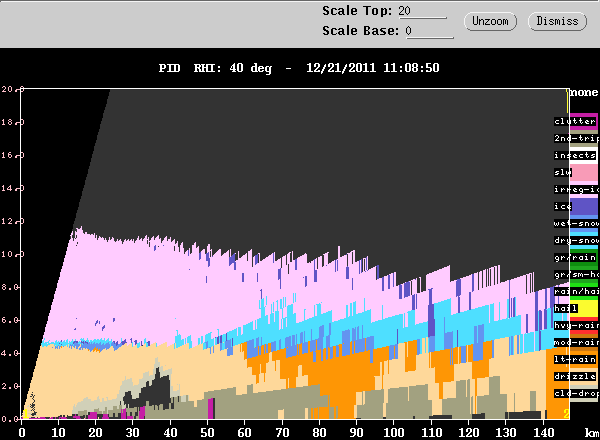Viewport: 600px width, 440px height.
Task: Click the Unzoom button
Action: click(x=490, y=21)
